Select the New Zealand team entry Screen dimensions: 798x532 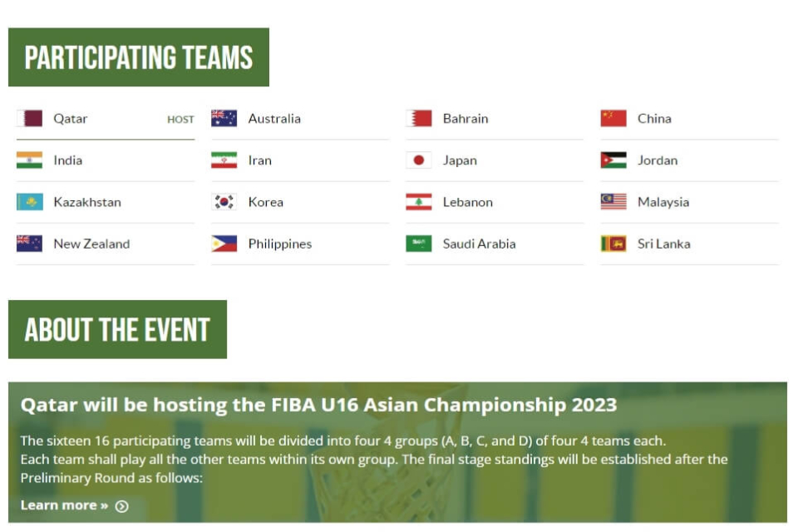106,244
